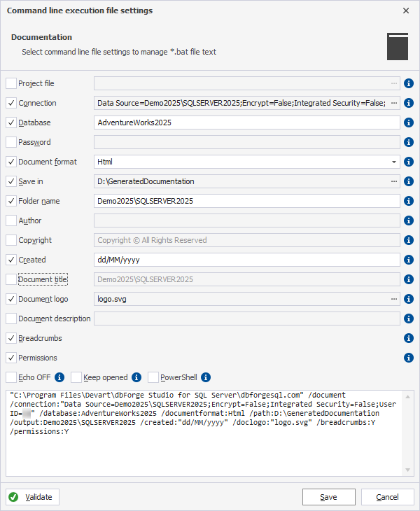This screenshot has width=420, height=511.
Task: Click Folder name input field
Action: (x=247, y=201)
